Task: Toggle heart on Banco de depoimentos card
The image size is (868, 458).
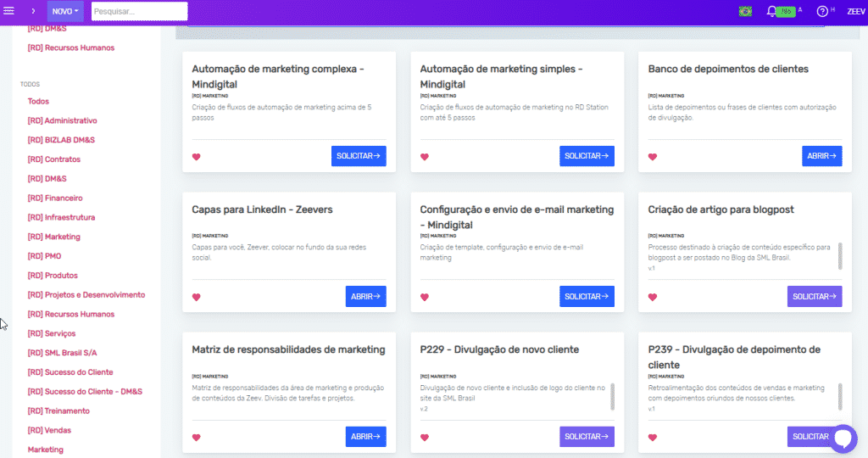Action: [x=653, y=157]
